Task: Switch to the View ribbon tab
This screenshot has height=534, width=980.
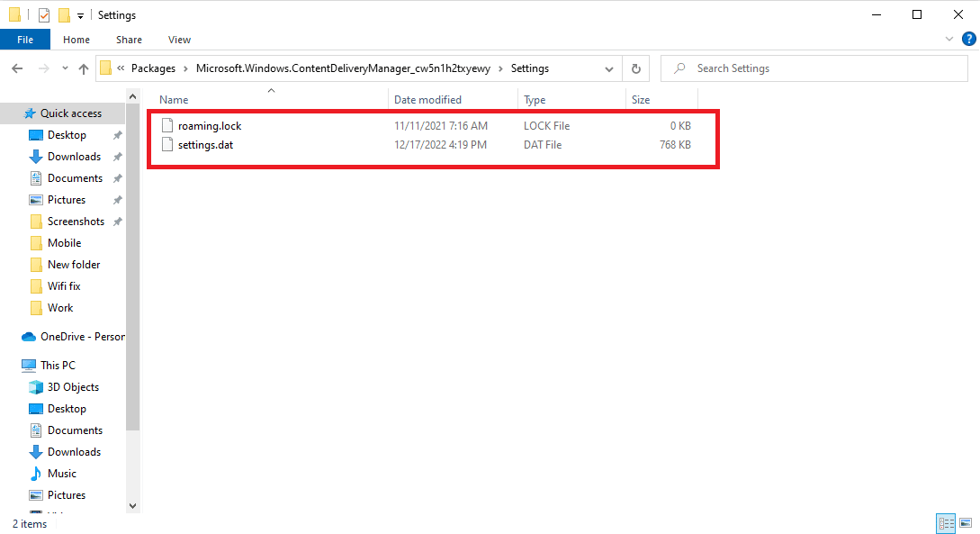Action: click(179, 40)
